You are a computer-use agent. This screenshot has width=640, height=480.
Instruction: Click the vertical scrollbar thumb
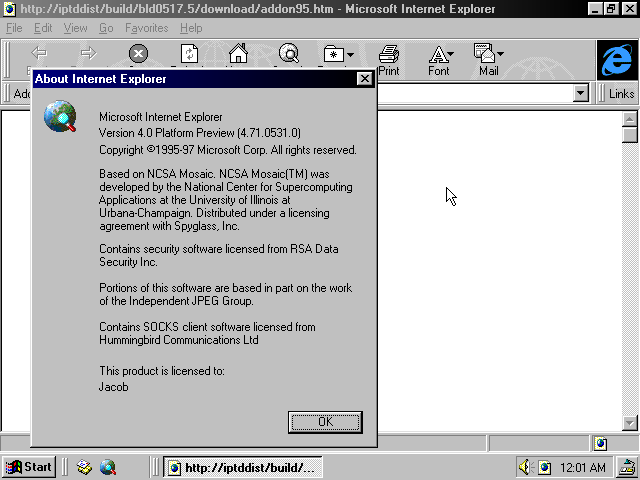(629, 135)
